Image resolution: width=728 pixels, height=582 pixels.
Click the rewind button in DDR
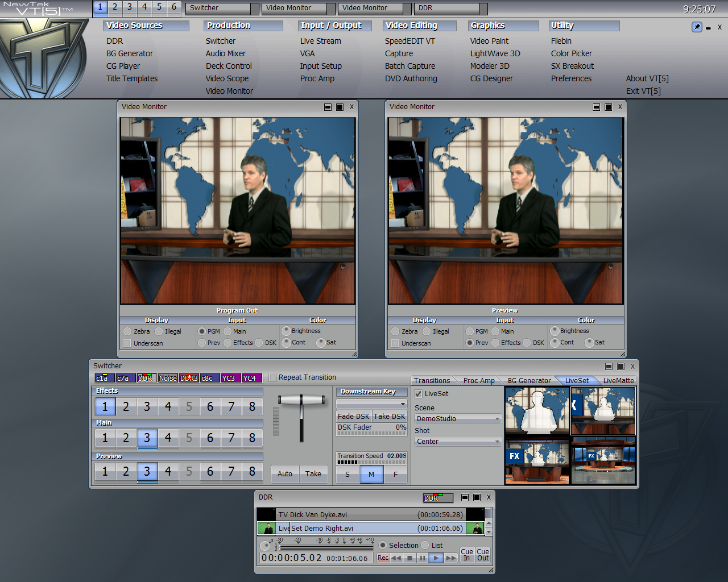click(x=396, y=558)
